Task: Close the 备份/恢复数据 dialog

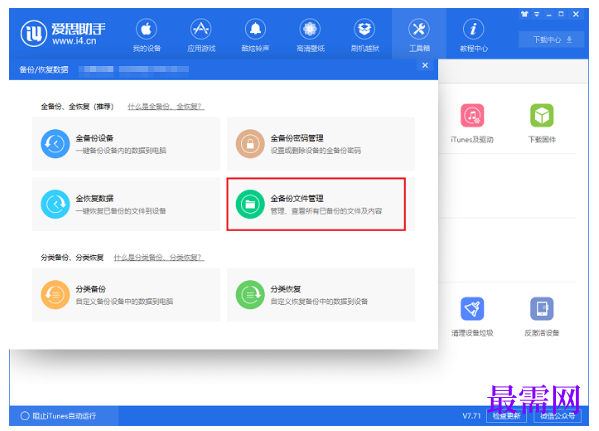Action: [x=425, y=65]
